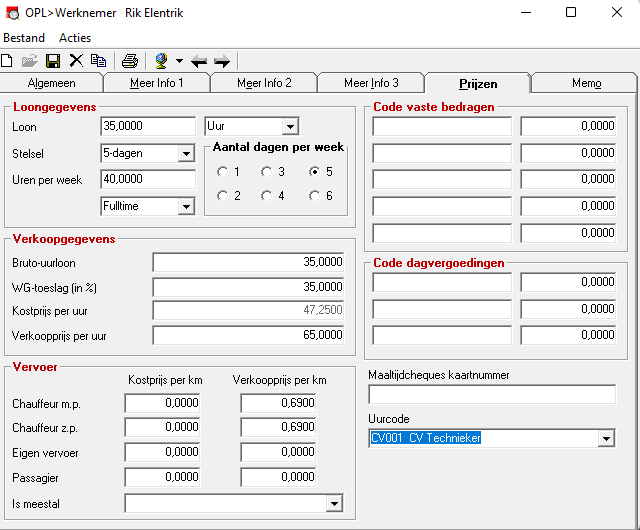Click Passagier kostprijs per km field
Image resolution: width=640 pixels, height=530 pixels.
point(162,477)
